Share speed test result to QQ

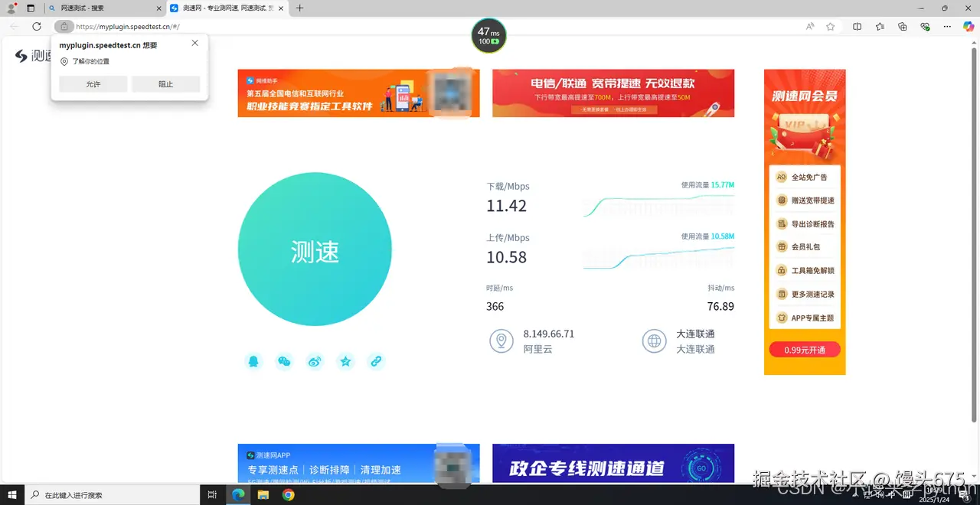(253, 361)
